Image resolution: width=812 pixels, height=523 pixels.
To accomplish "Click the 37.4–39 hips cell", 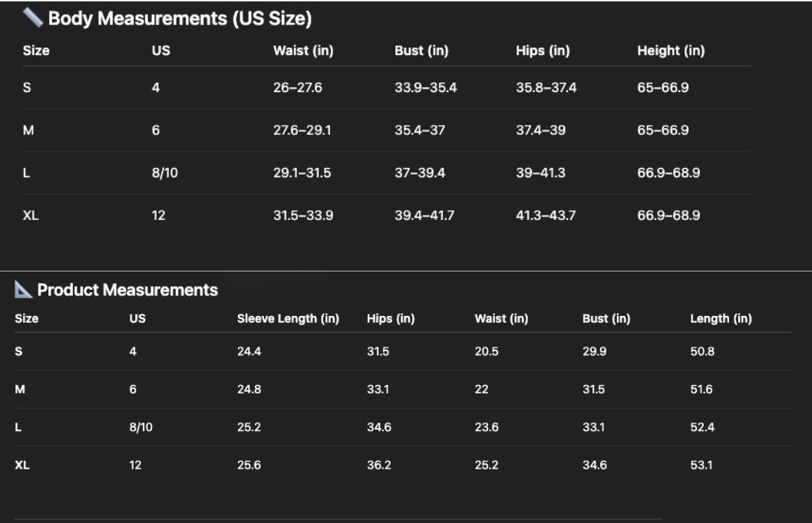I will 540,130.
